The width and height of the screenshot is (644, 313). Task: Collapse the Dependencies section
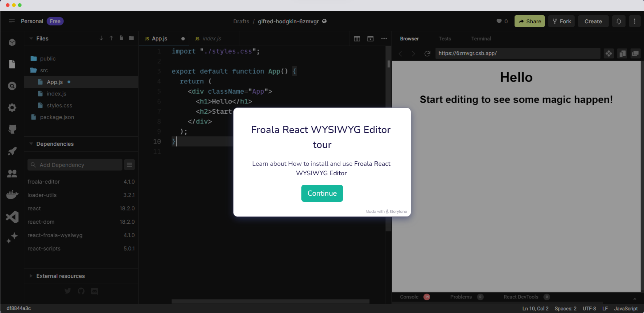(x=31, y=144)
